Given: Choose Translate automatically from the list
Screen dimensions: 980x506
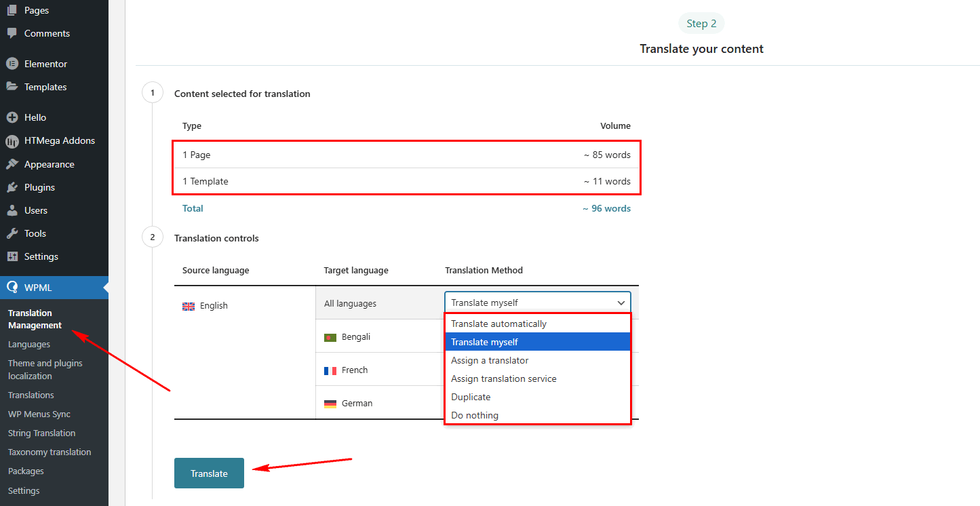Looking at the screenshot, I should tap(498, 324).
